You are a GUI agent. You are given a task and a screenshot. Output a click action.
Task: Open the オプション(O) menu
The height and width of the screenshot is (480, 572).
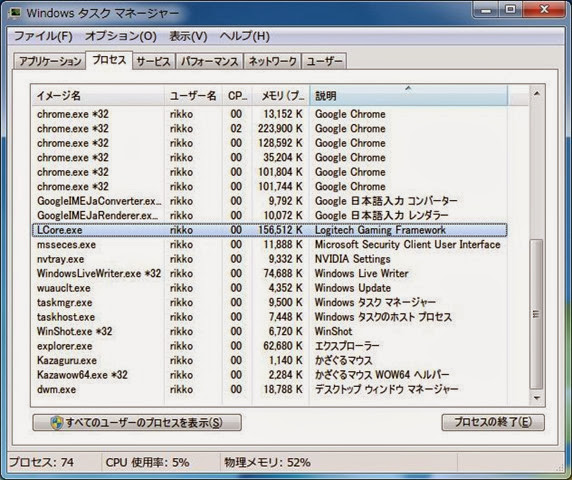pos(121,36)
